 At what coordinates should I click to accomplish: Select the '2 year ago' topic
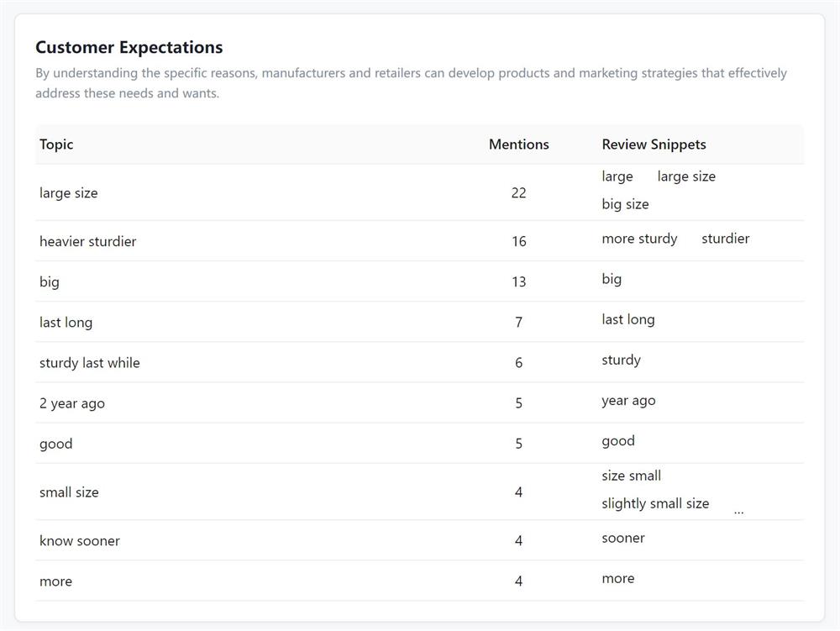71,404
